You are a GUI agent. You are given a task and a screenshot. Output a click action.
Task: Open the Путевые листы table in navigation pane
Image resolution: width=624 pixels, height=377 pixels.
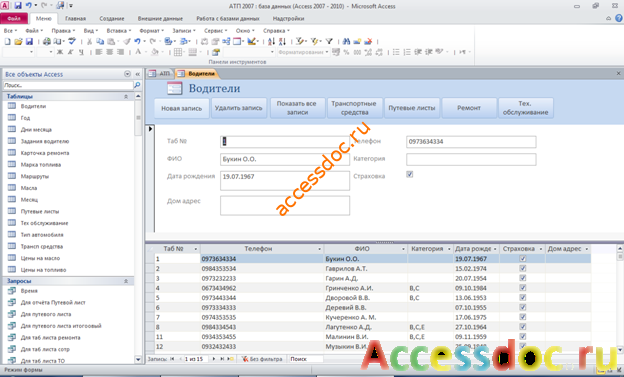(x=40, y=211)
